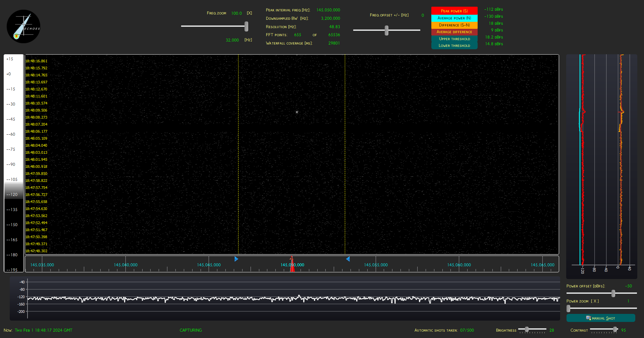Click the 18:48:16.861 waterfall timestamp
The width and height of the screenshot is (644, 338).
(x=36, y=61)
